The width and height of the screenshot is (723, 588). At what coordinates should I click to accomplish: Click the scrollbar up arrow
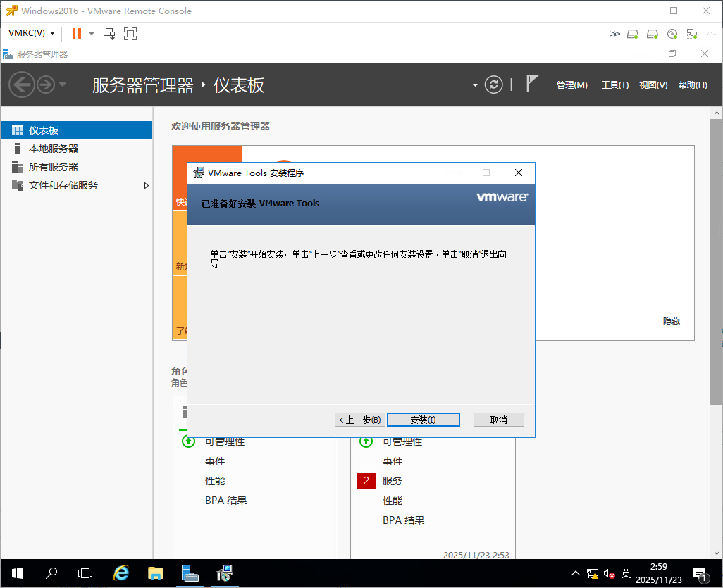click(x=717, y=113)
